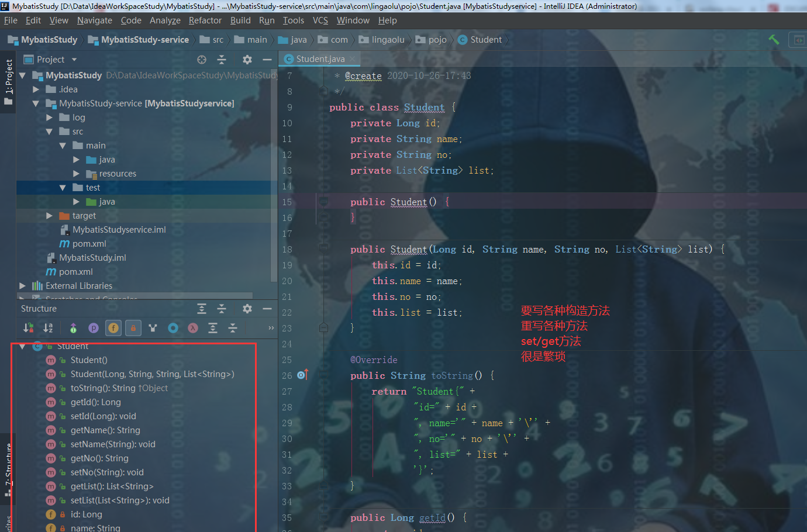Select id: Long field in Structure
The width and height of the screenshot is (807, 532).
(86, 514)
